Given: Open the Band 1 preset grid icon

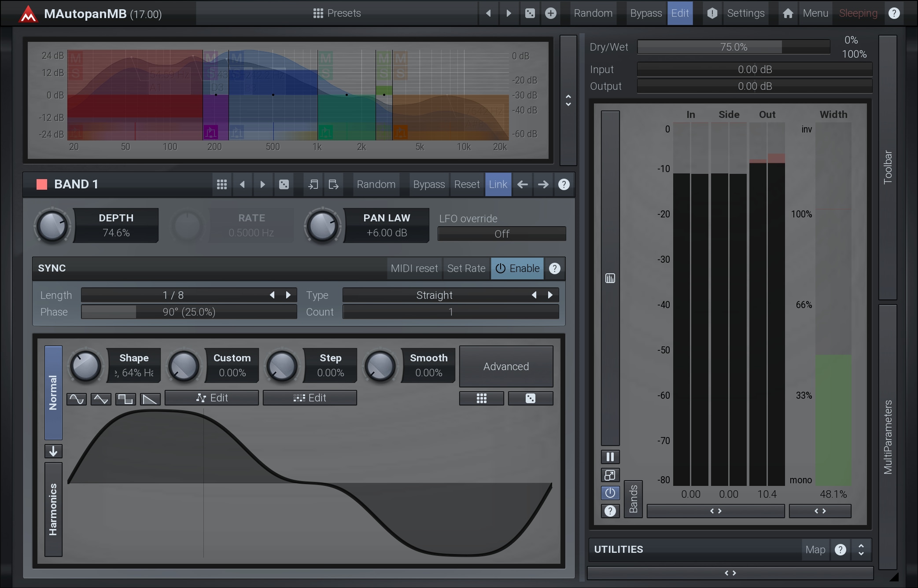Looking at the screenshot, I should tap(222, 184).
